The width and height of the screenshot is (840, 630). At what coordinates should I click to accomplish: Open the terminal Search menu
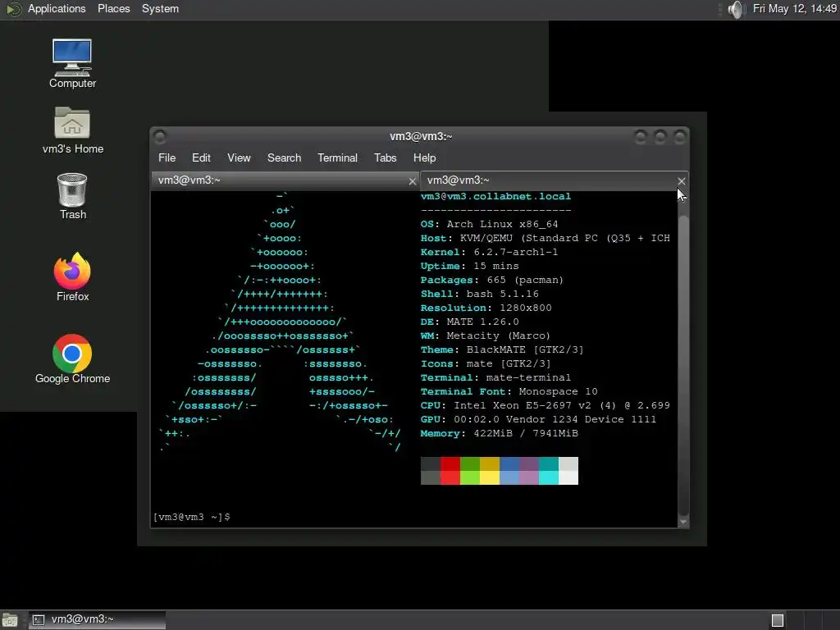coord(284,158)
